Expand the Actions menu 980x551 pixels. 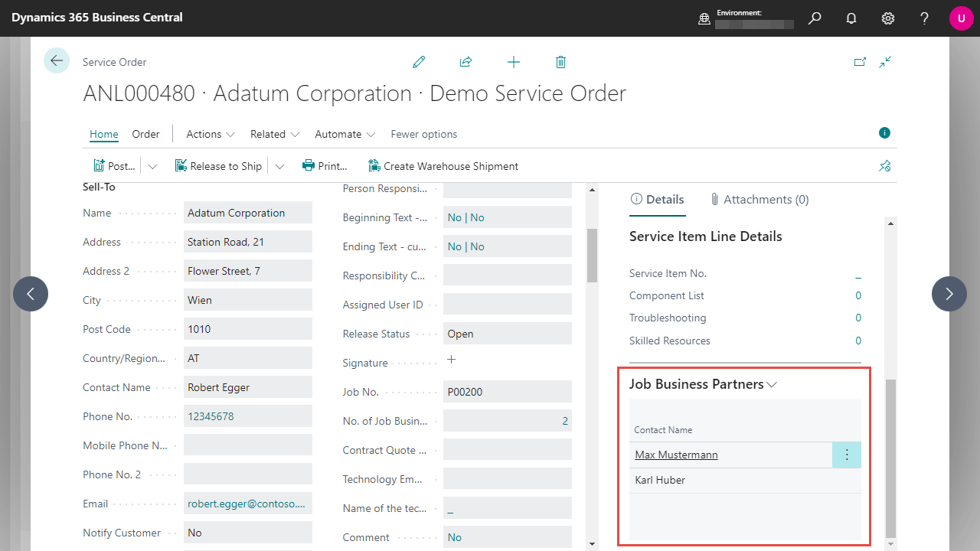(211, 134)
